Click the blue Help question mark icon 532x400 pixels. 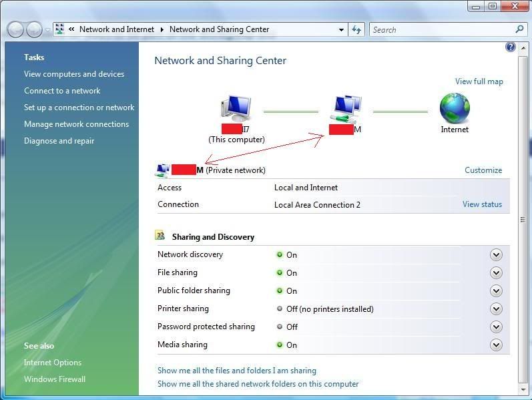(x=511, y=47)
